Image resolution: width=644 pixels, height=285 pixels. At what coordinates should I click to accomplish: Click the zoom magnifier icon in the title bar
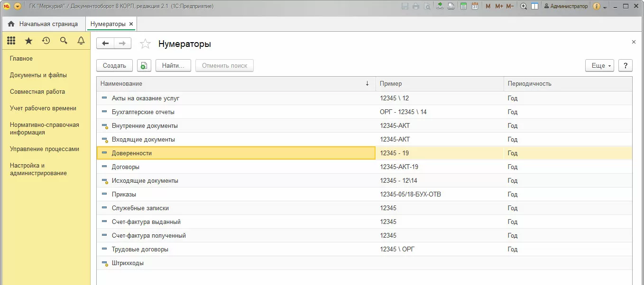tap(524, 7)
